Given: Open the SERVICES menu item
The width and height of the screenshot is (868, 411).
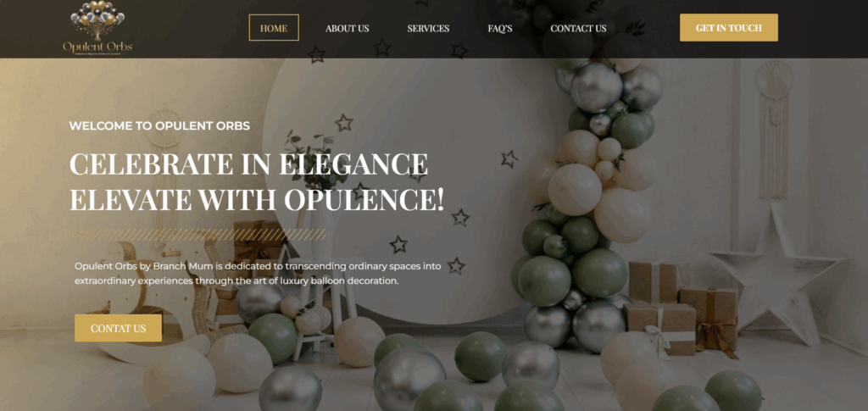Looking at the screenshot, I should (x=428, y=28).
